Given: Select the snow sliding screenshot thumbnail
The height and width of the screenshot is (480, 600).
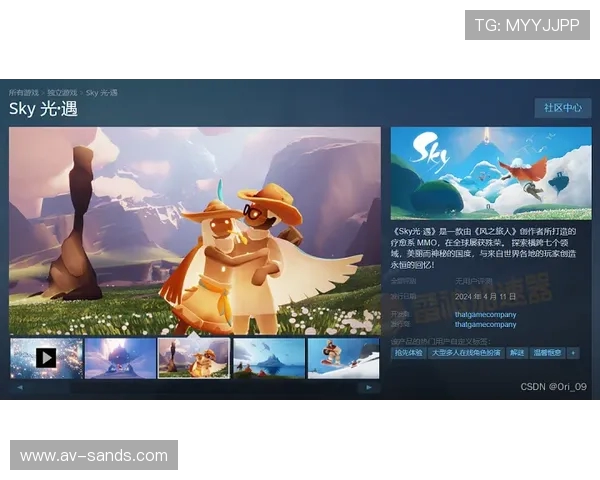Looking at the screenshot, I should tap(342, 357).
